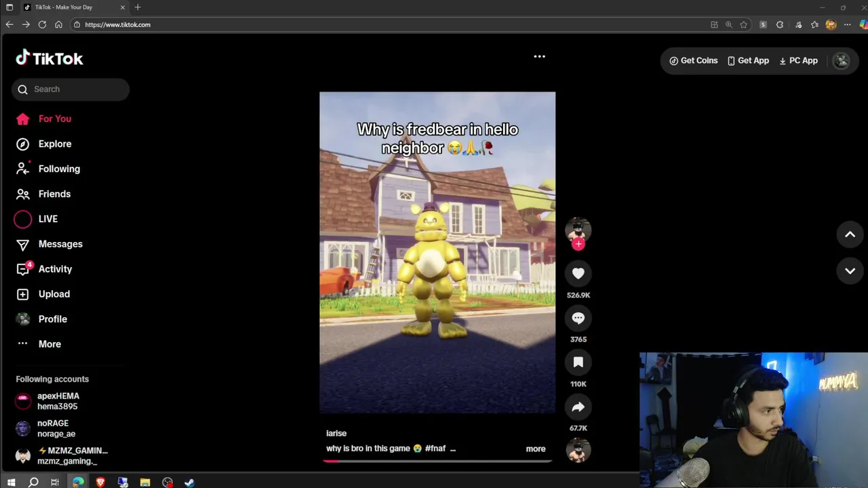
Task: Open the browser Extensions puzzle icon
Action: point(780,24)
